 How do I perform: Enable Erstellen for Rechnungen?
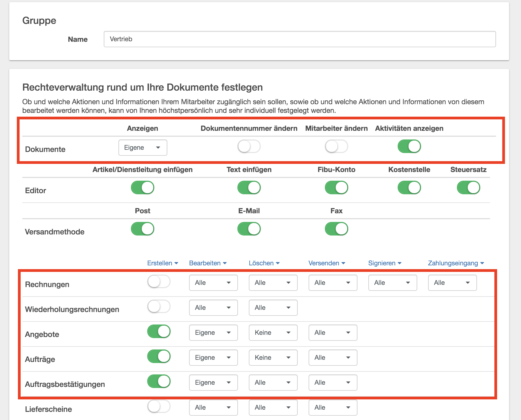159,282
